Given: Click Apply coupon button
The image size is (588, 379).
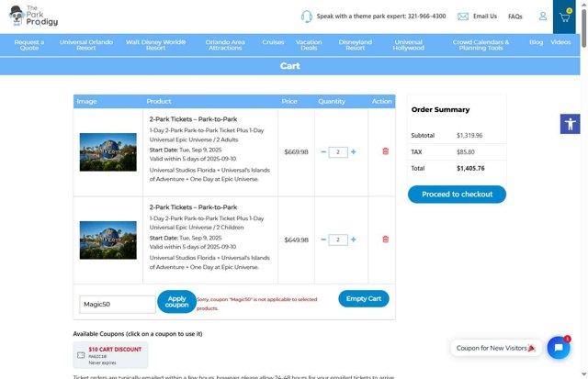Looking at the screenshot, I should click(x=176, y=302).
